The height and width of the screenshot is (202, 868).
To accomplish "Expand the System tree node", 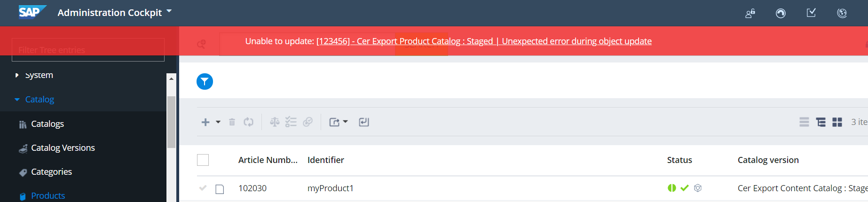I will coord(17,75).
